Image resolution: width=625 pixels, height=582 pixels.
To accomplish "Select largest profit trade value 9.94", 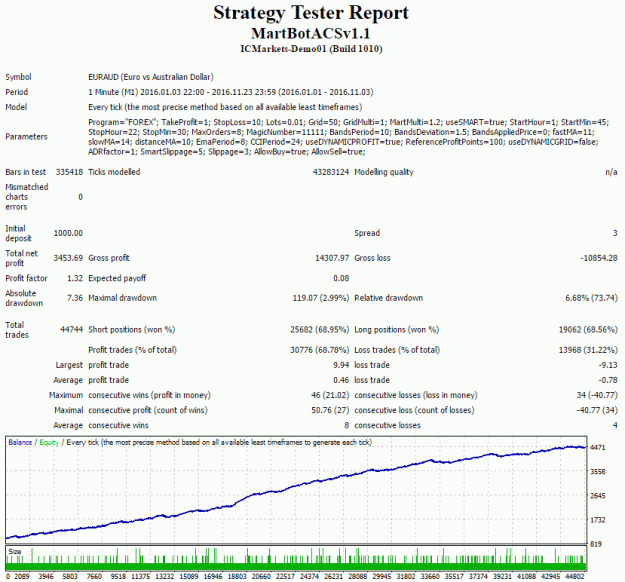I will 341,365.
